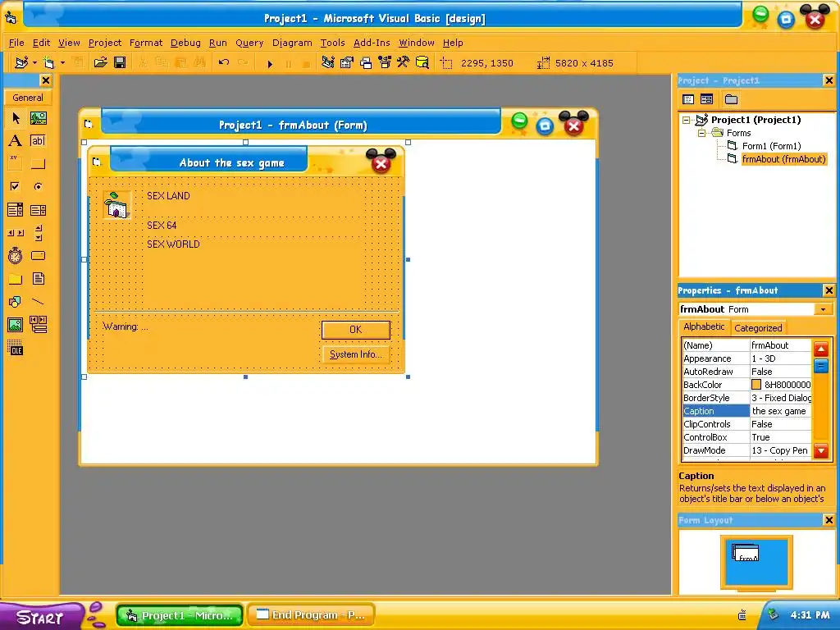
Task: Toggle Folders in the Project panel
Action: click(x=731, y=99)
